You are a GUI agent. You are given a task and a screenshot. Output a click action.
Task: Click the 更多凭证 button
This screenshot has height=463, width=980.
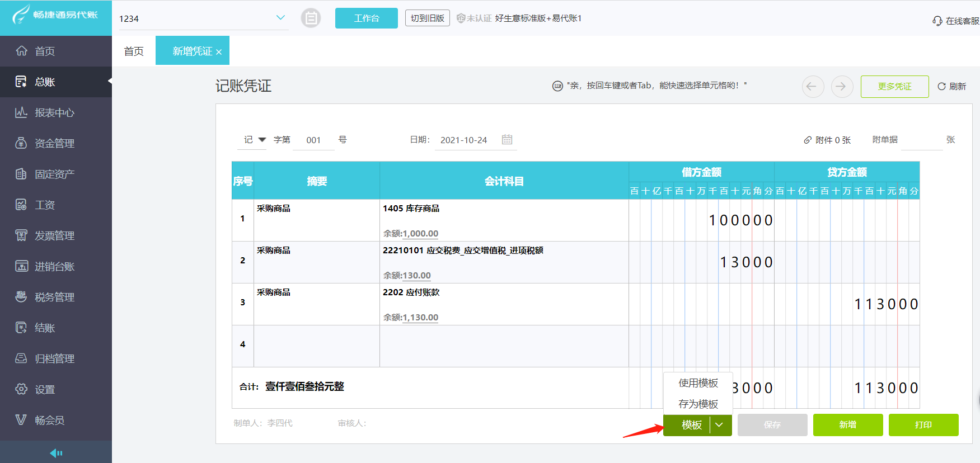click(894, 87)
